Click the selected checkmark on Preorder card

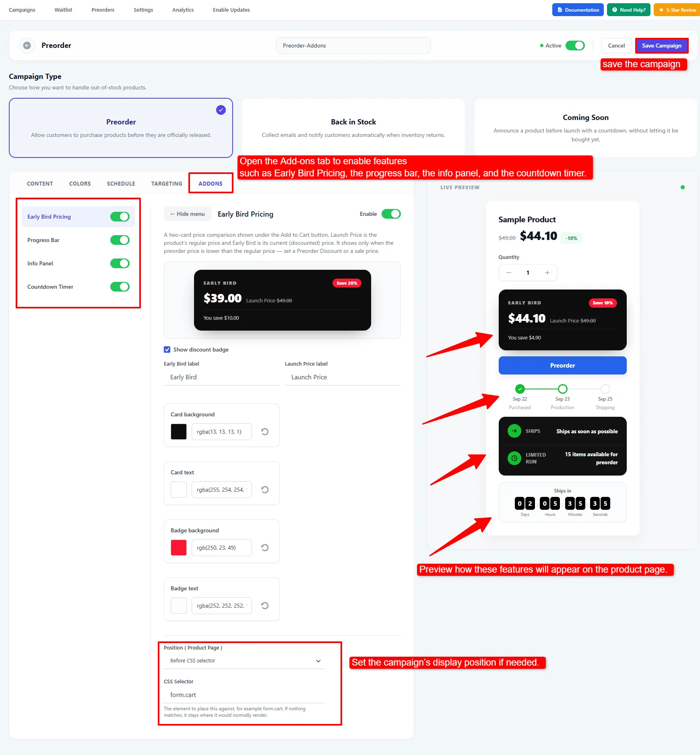(221, 110)
